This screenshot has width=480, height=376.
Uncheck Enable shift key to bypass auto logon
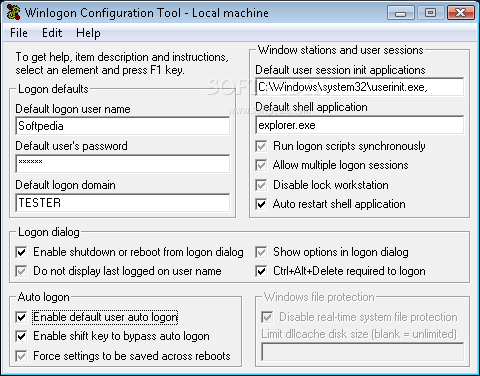point(21,336)
